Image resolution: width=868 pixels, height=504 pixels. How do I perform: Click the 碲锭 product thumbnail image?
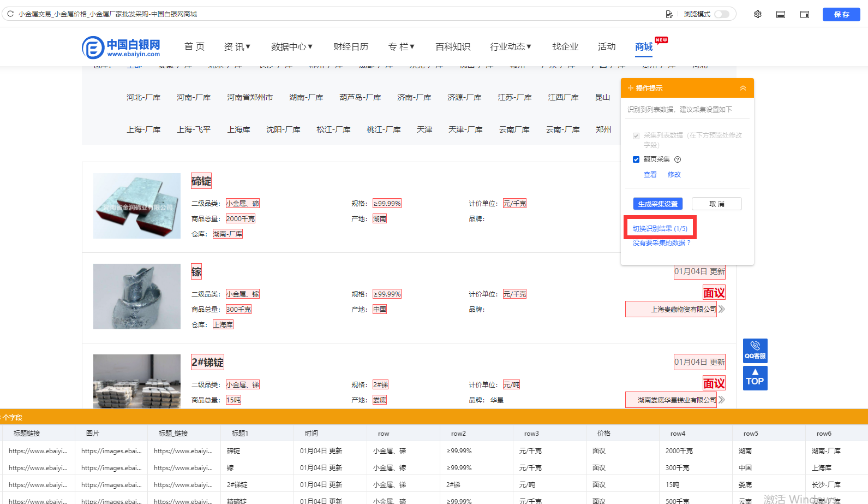click(x=137, y=206)
